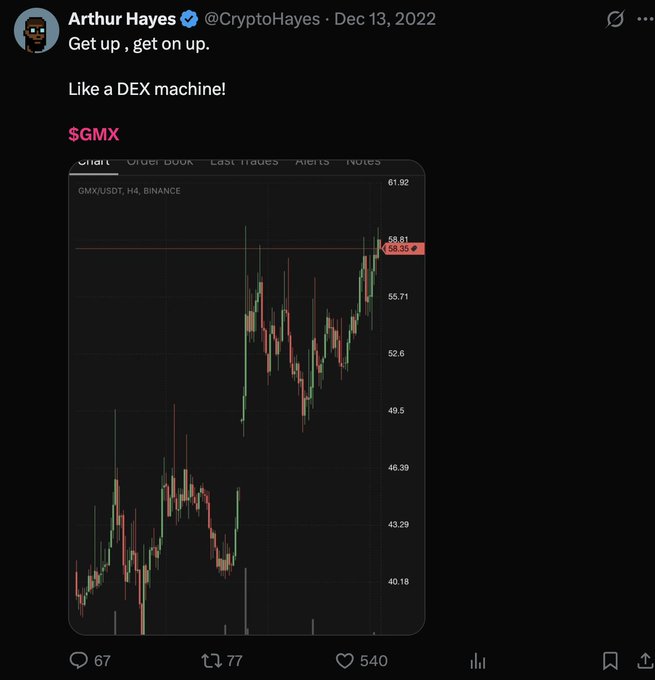Switch to the Last Trades tab

pos(244,162)
